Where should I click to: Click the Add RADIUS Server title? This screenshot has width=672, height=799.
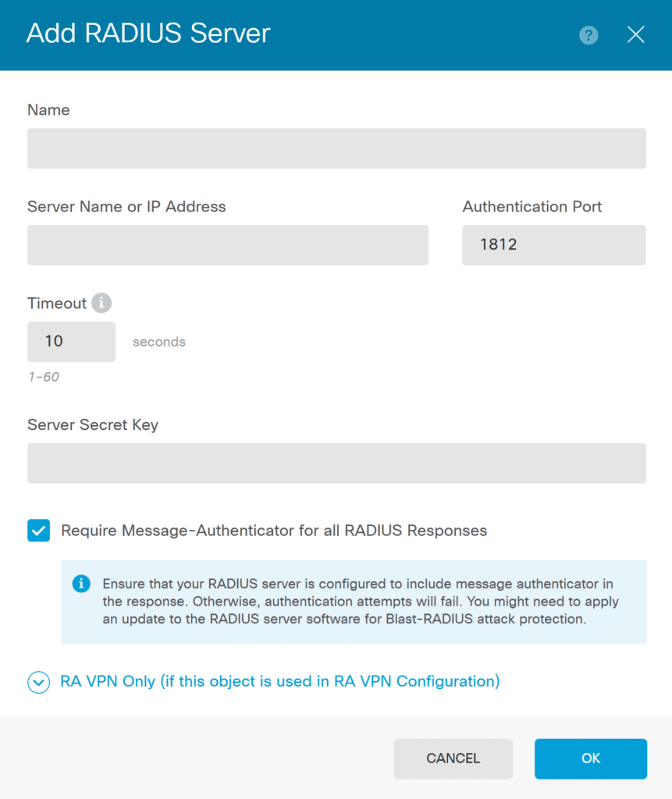[x=148, y=34]
